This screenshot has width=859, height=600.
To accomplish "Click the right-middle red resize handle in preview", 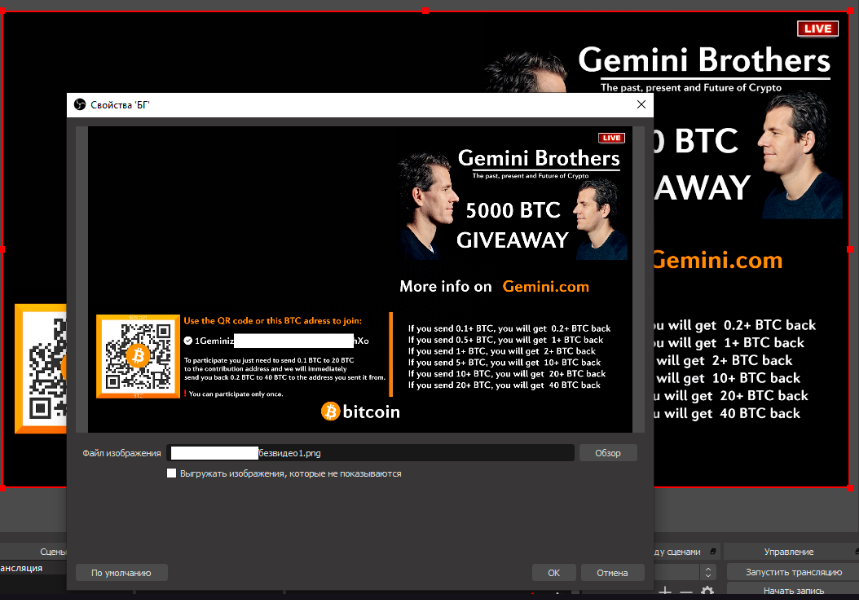I will (850, 249).
